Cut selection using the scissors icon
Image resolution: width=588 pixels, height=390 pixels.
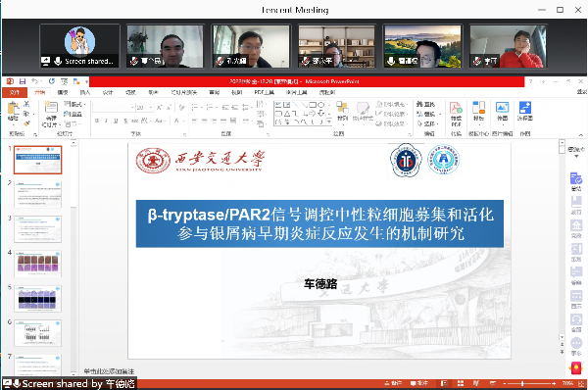click(26, 104)
